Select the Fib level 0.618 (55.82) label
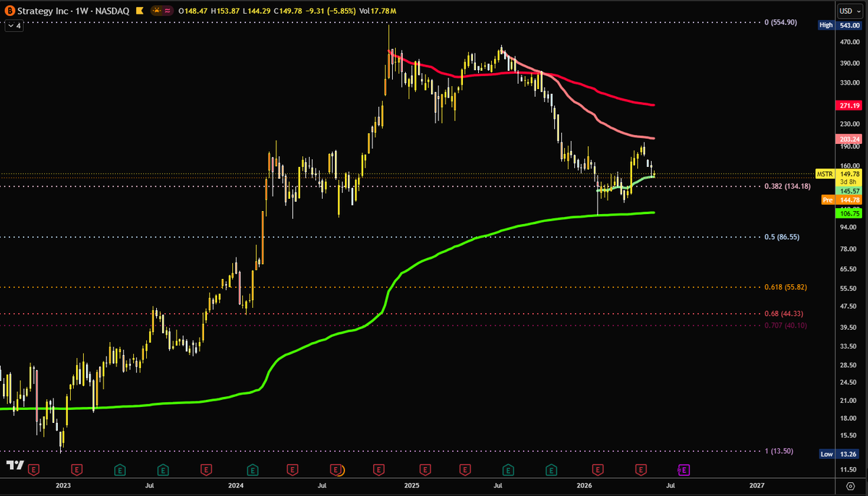Image resolution: width=868 pixels, height=496 pixels. coord(786,287)
